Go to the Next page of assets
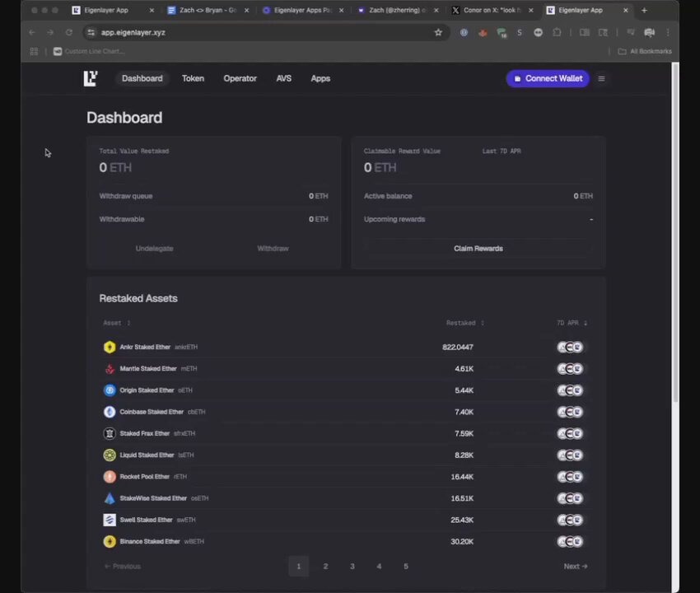This screenshot has height=593, width=700. (x=576, y=566)
